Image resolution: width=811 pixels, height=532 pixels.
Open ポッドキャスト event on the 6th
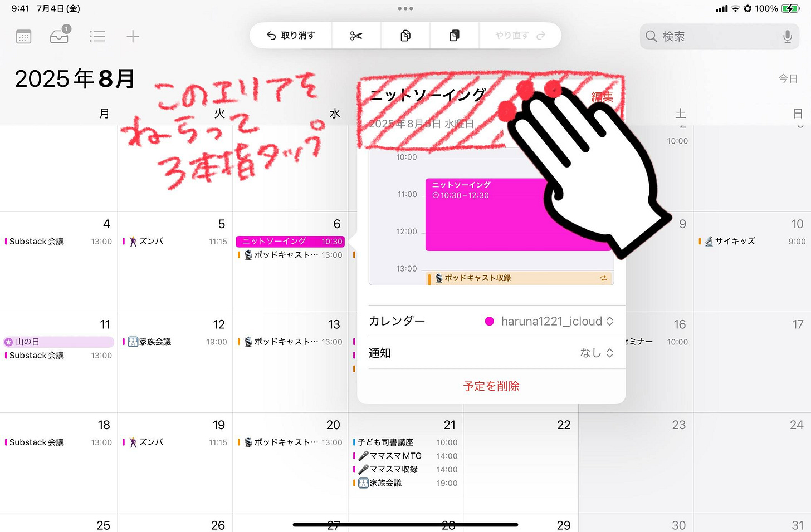[290, 255]
